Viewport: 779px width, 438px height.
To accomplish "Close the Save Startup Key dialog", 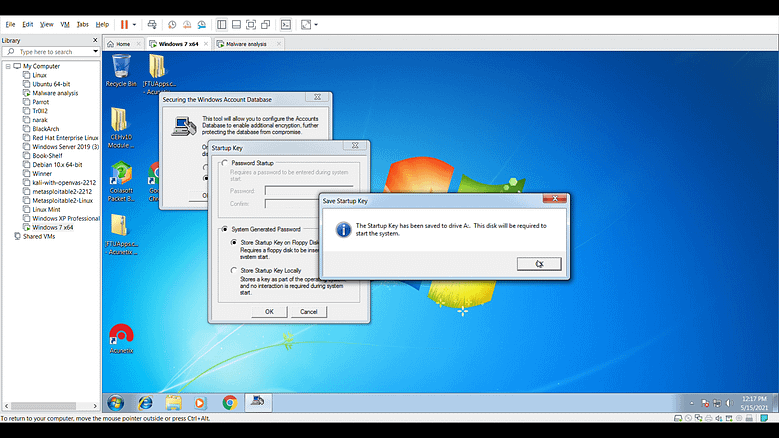I will (x=555, y=199).
